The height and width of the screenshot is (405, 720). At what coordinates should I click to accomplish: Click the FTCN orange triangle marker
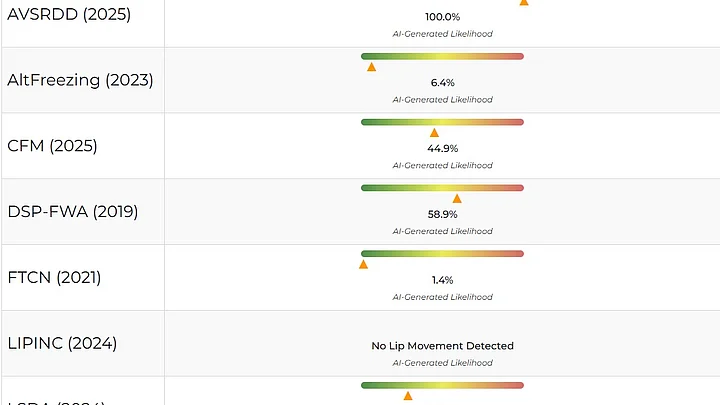point(363,265)
